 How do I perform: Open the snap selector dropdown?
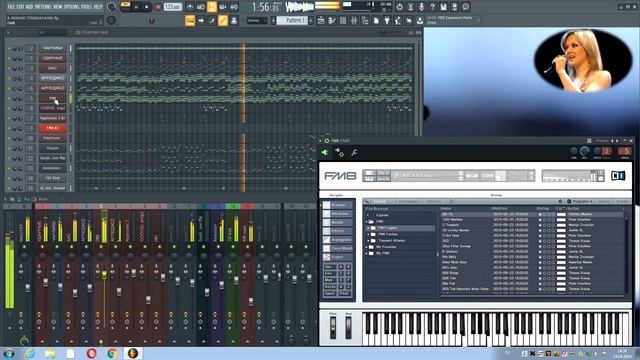point(256,20)
